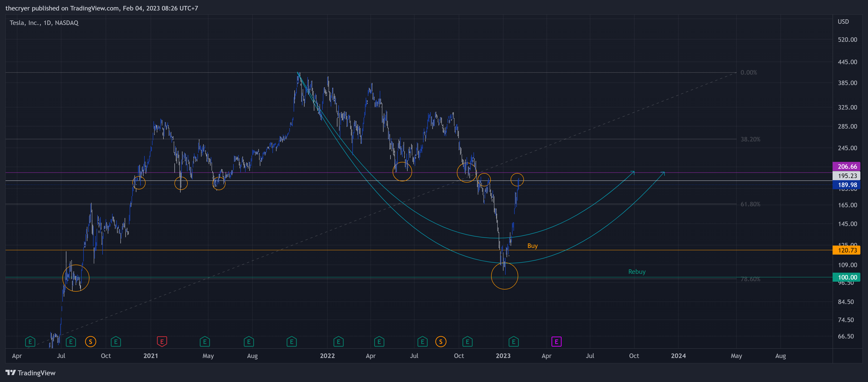Open the green earnings marker above 2022 label
The width and height of the screenshot is (868, 382).
click(338, 342)
